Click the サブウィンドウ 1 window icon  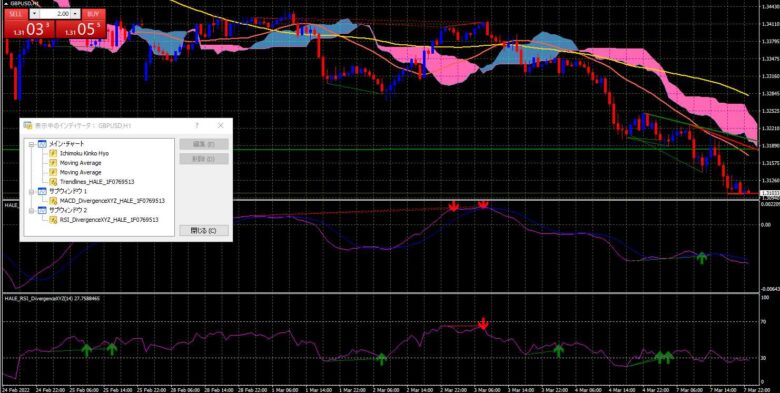point(43,191)
